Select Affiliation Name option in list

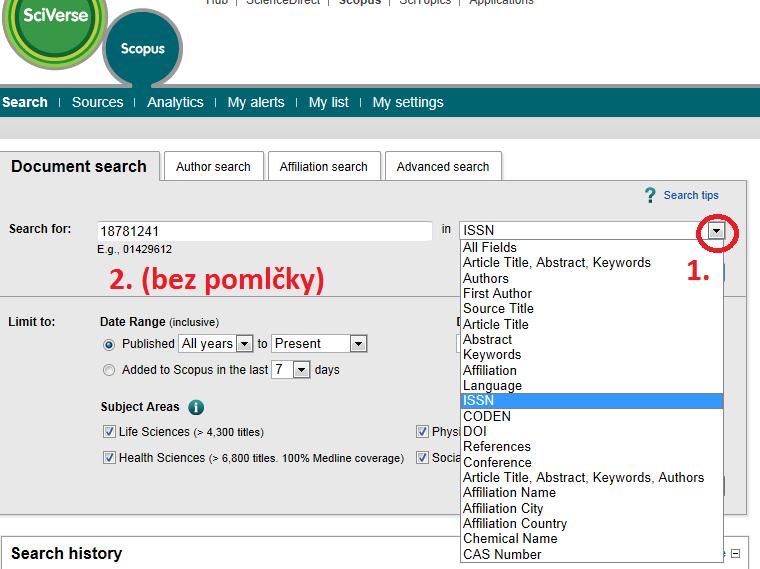[591, 492]
